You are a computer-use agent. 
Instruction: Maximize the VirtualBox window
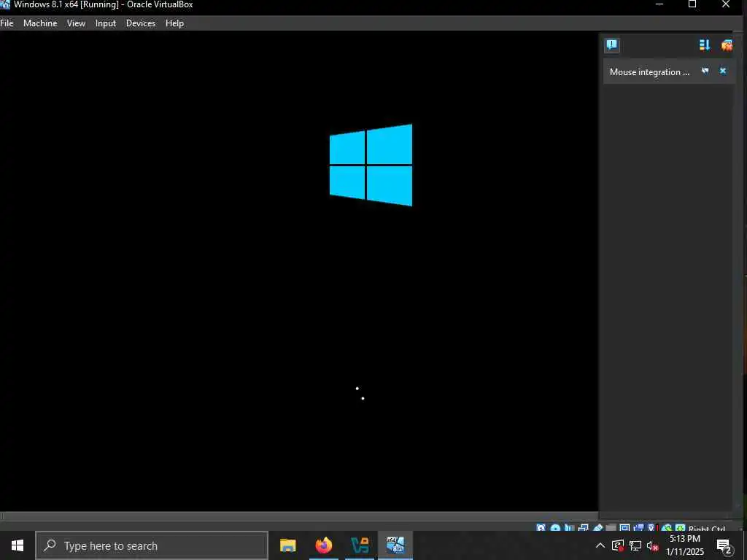click(x=692, y=4)
